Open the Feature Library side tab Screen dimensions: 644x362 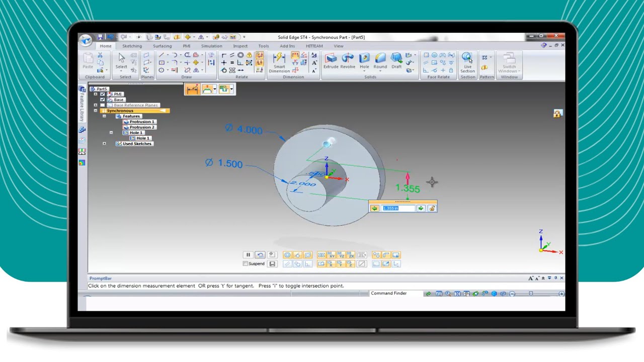coord(82,104)
